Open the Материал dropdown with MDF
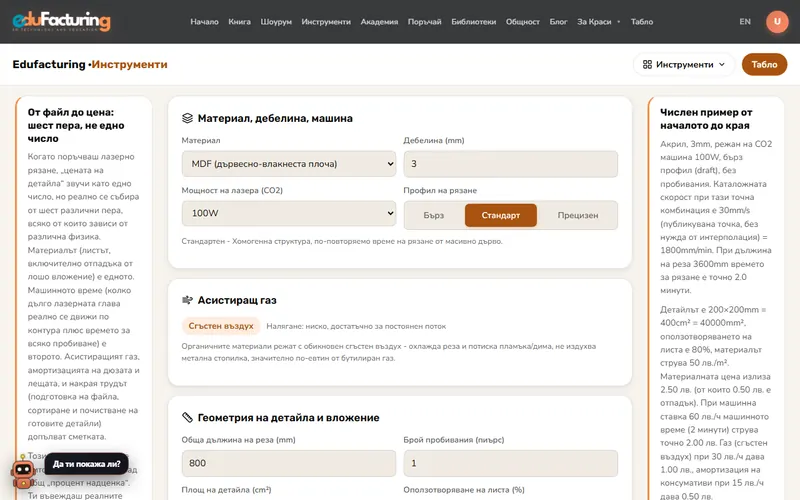Viewport: 800px width, 500px height. coord(289,164)
